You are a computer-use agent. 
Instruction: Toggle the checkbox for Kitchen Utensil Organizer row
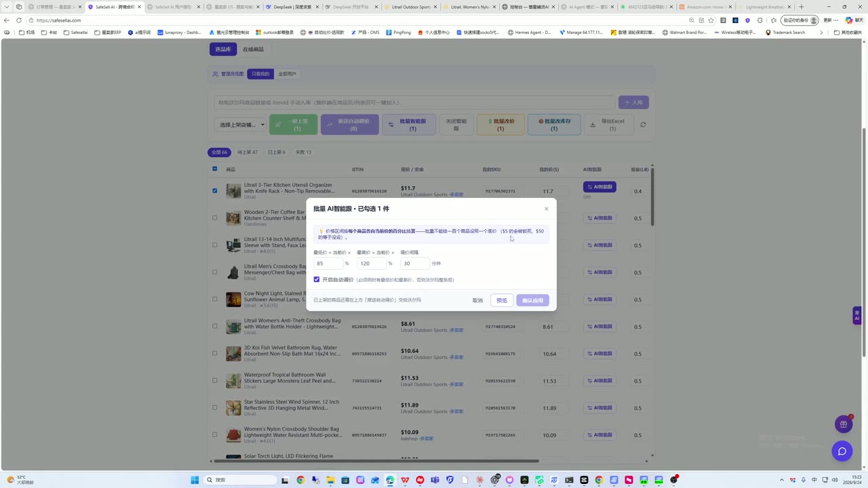[215, 191]
